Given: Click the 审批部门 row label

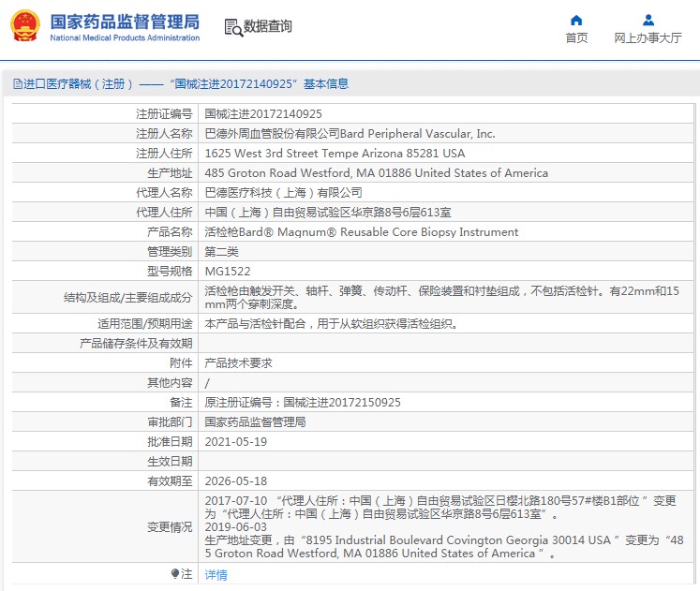Looking at the screenshot, I should pyautogui.click(x=170, y=422).
